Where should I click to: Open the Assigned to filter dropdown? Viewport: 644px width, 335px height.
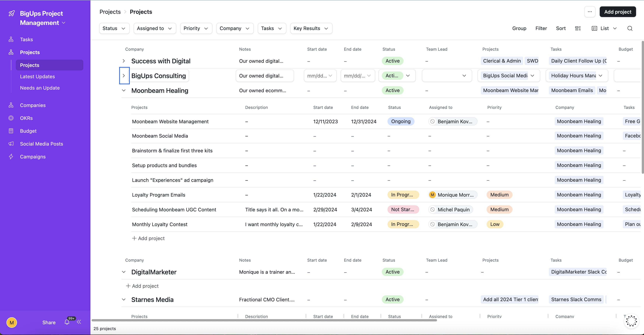click(x=155, y=29)
